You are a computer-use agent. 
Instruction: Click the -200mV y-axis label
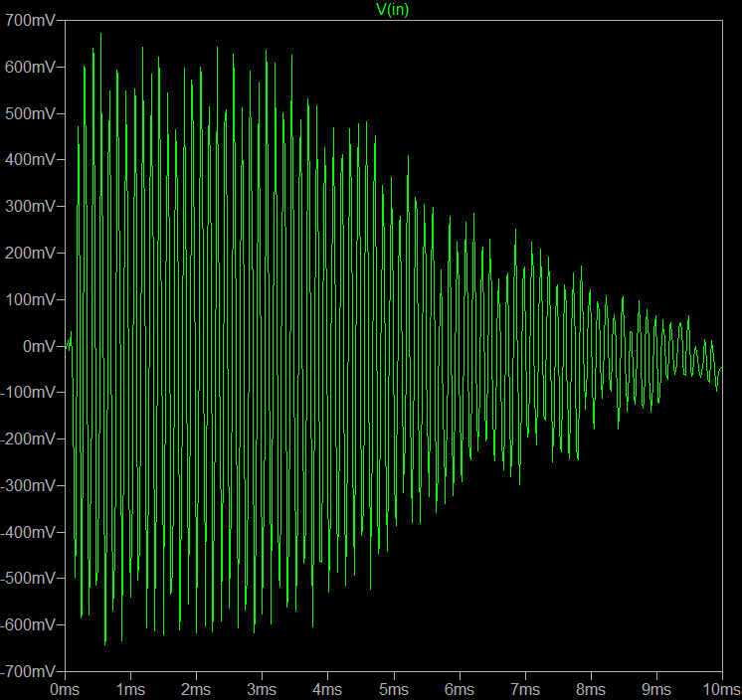28,438
